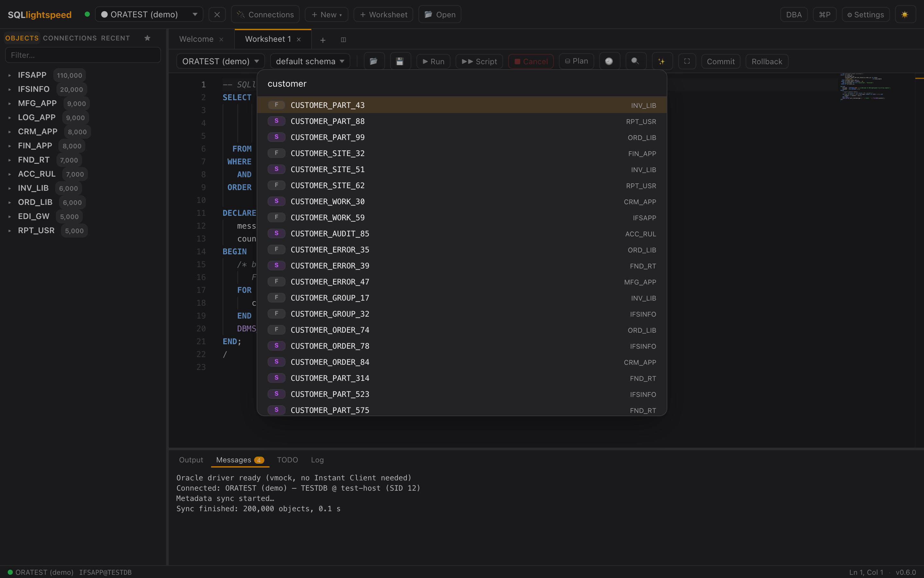The height and width of the screenshot is (578, 924).
Task: Select CUSTOMER_WORK_30 result
Action: [462, 201]
